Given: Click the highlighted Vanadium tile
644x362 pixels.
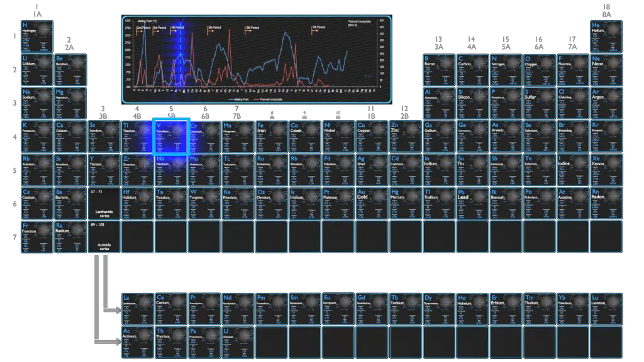Looking at the screenshot, I should click(171, 136).
